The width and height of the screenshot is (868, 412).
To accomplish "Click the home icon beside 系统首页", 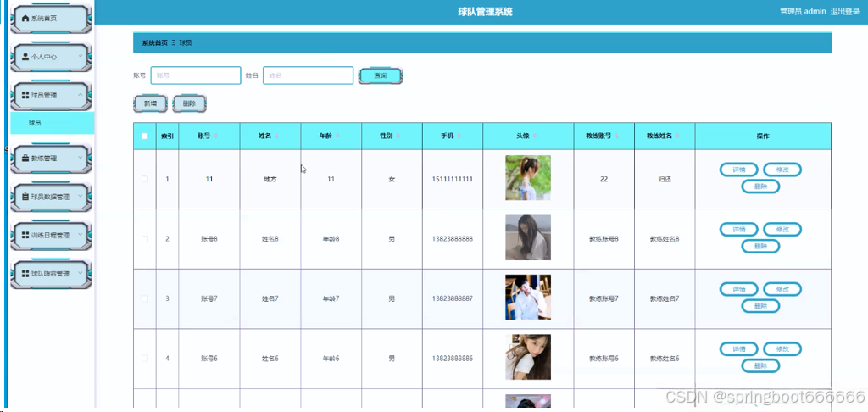I will click(25, 19).
